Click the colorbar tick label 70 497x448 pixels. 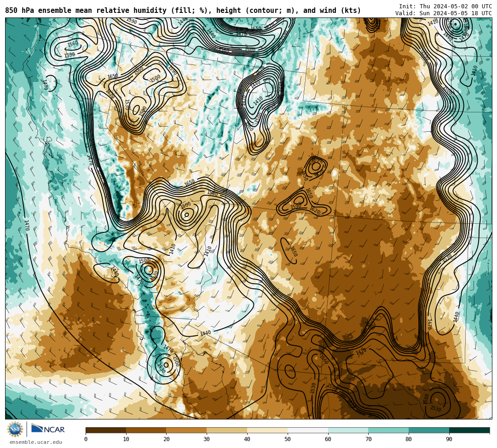pos(368,439)
